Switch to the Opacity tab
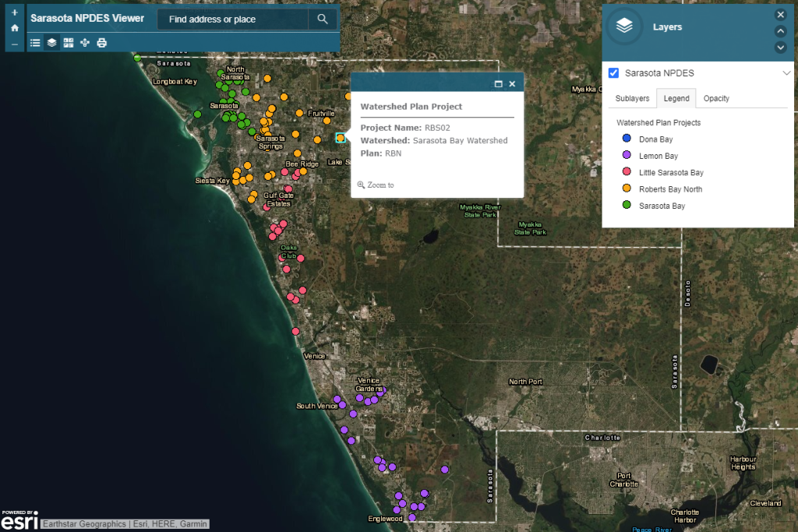This screenshot has height=532, width=798. 716,98
